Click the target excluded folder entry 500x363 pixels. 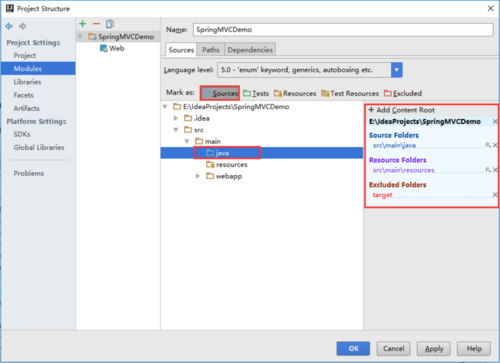tap(382, 195)
